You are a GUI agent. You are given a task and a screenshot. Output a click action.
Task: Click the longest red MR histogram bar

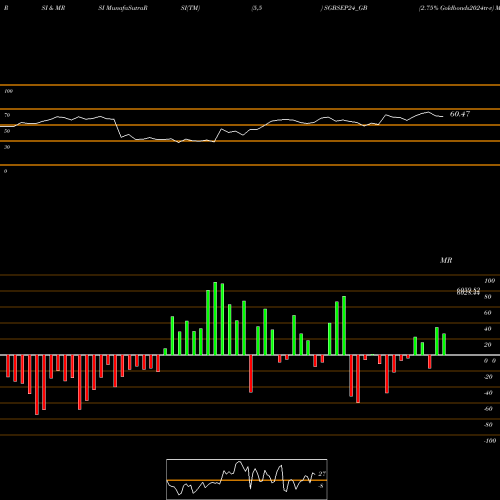(37, 385)
